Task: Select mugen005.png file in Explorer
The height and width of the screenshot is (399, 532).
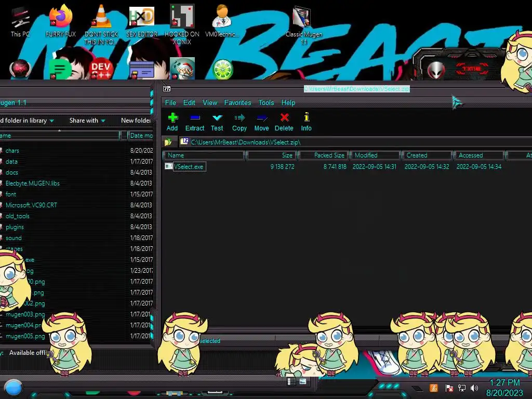Action: [x=25, y=336]
